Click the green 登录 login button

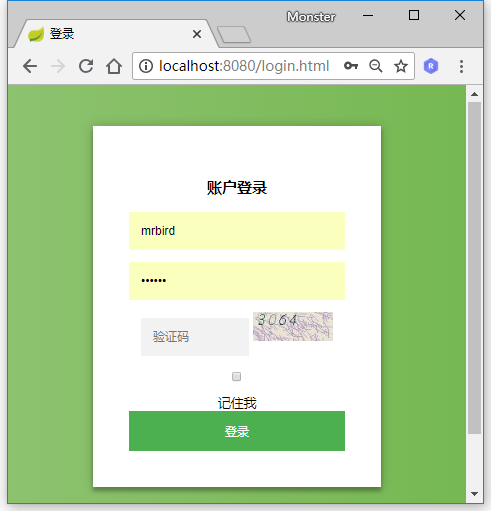coord(237,431)
